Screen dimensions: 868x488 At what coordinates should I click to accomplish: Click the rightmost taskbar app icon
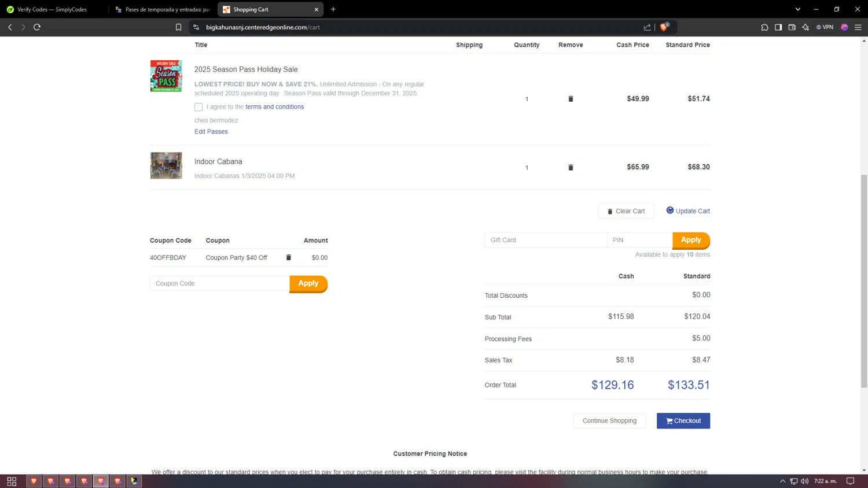point(134,481)
